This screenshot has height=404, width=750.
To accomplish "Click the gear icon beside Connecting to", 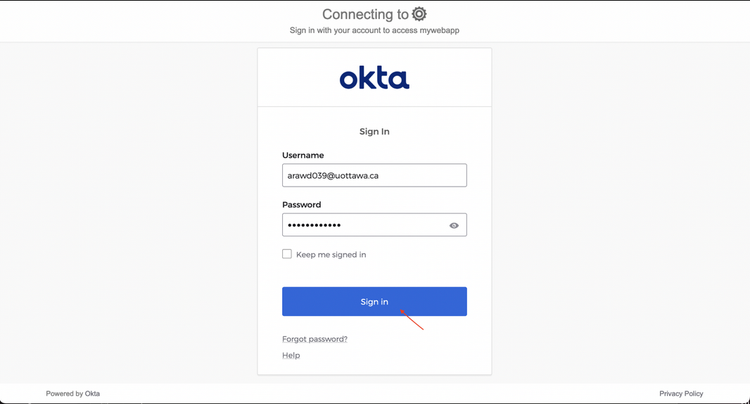I will tap(419, 14).
